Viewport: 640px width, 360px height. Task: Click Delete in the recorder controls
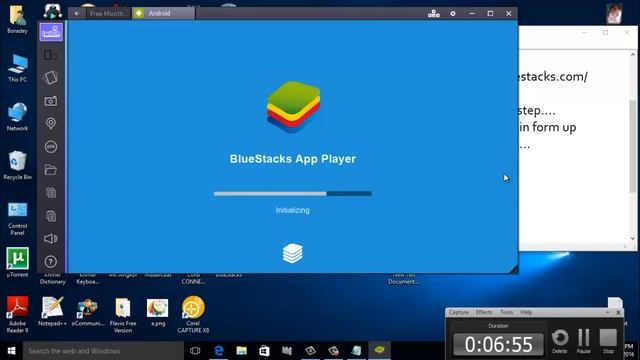(x=560, y=342)
